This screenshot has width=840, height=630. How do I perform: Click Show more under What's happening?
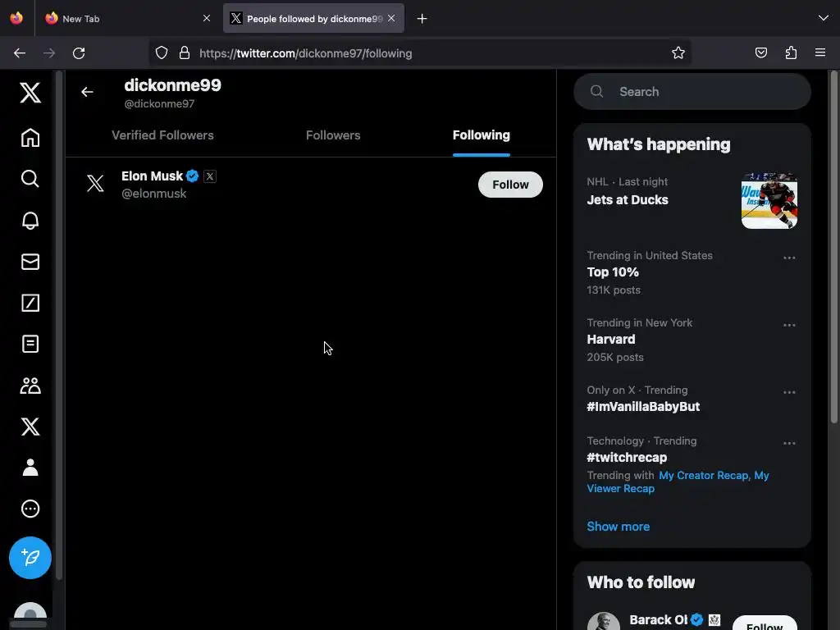[x=618, y=527]
